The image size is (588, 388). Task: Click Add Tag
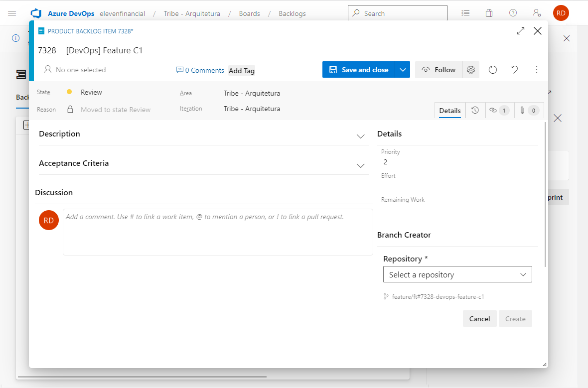tap(242, 70)
